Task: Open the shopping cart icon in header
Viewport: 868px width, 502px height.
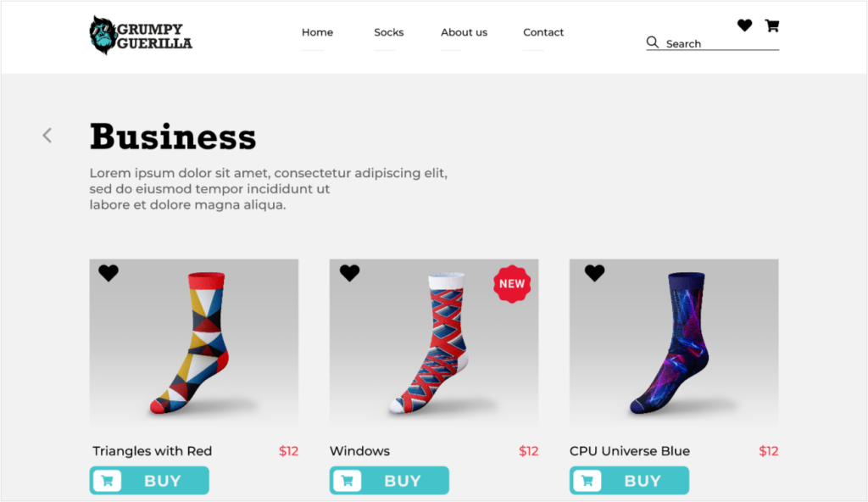Action: pos(772,25)
